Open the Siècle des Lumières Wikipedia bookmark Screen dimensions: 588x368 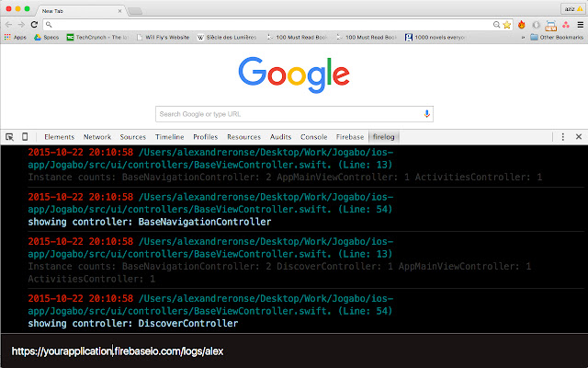coord(227,37)
